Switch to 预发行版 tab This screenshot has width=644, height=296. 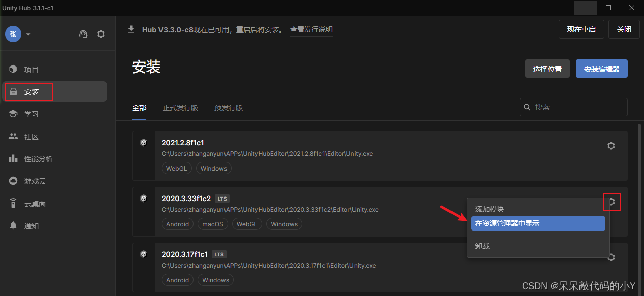click(x=229, y=108)
